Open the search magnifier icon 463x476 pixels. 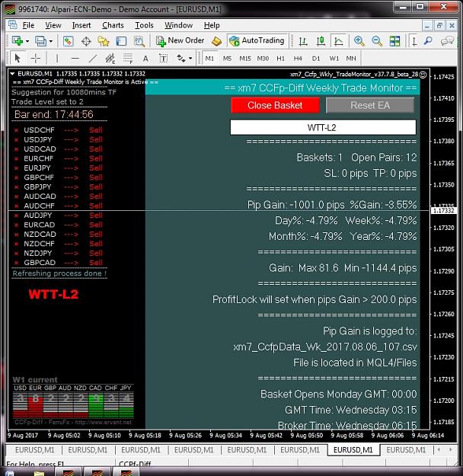(428, 40)
